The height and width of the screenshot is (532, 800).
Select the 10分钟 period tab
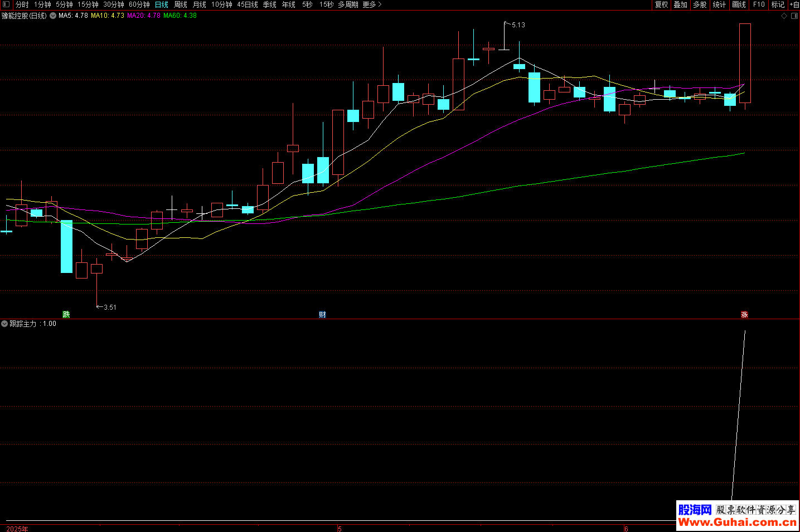click(222, 4)
